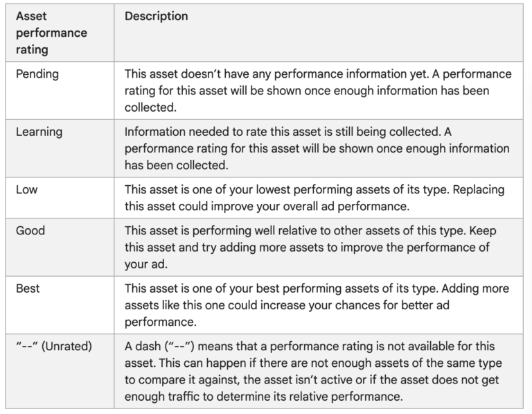
Task: Select the Low rating description paragraph
Action: 314,197
